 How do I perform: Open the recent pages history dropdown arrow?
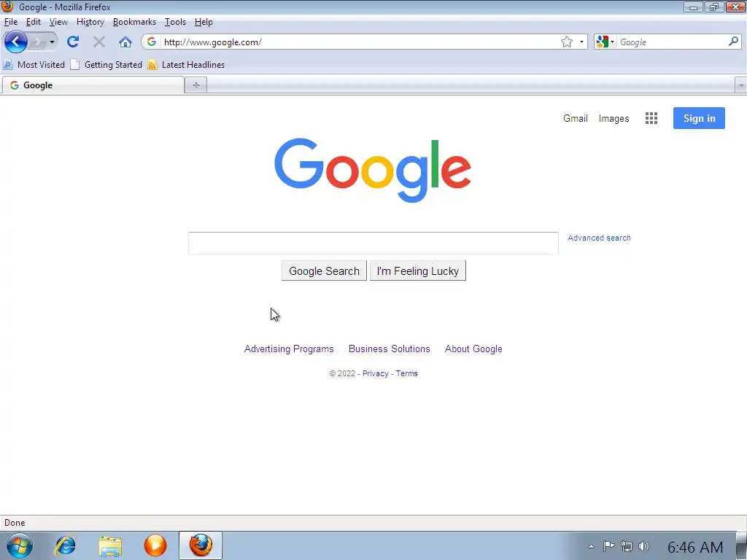[52, 42]
